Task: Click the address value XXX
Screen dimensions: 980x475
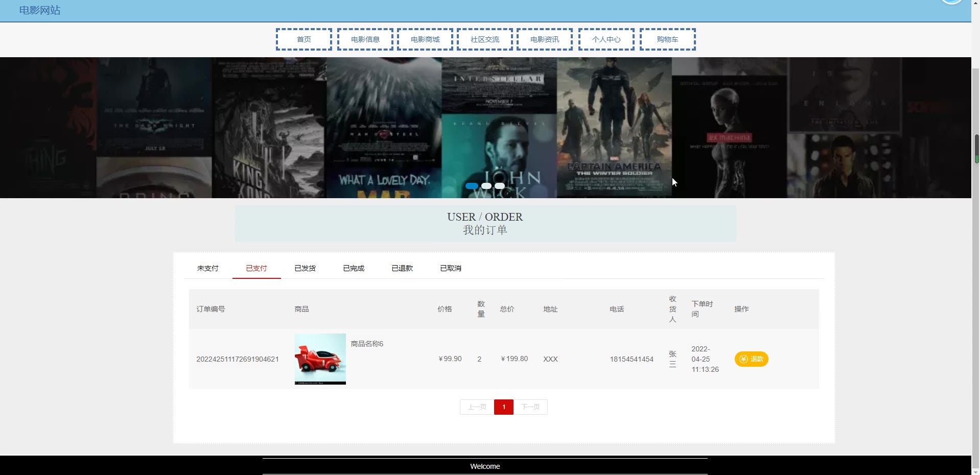Action: (550, 359)
